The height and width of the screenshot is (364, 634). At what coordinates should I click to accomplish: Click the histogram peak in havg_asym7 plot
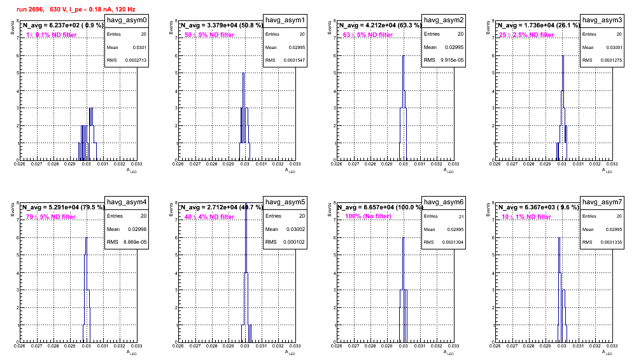[x=559, y=238]
